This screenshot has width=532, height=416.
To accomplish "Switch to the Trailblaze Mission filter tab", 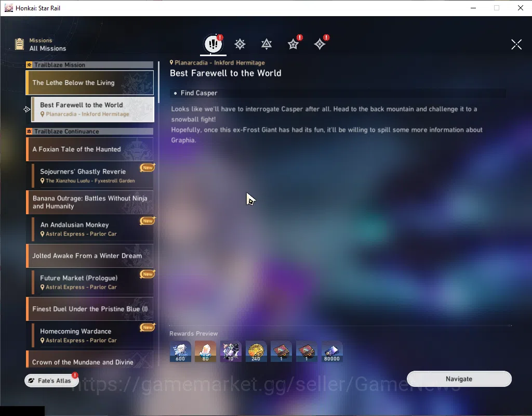I will coord(240,44).
